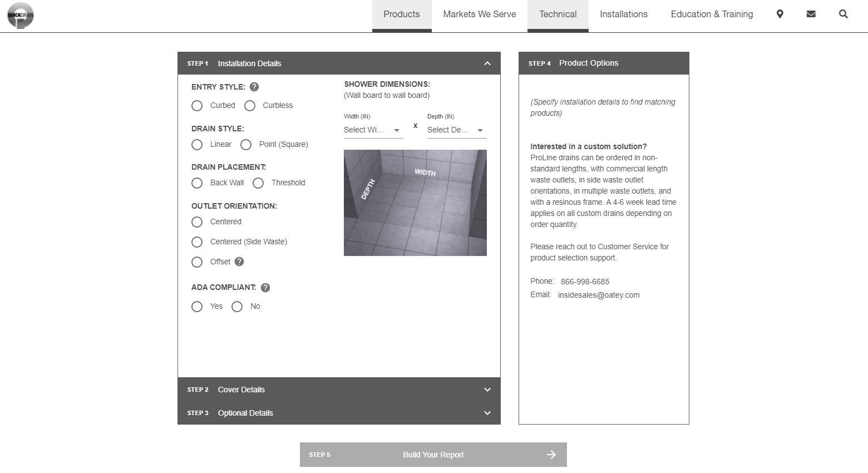Choose Centered outlet orientation
The image size is (868, 473).
tap(197, 222)
